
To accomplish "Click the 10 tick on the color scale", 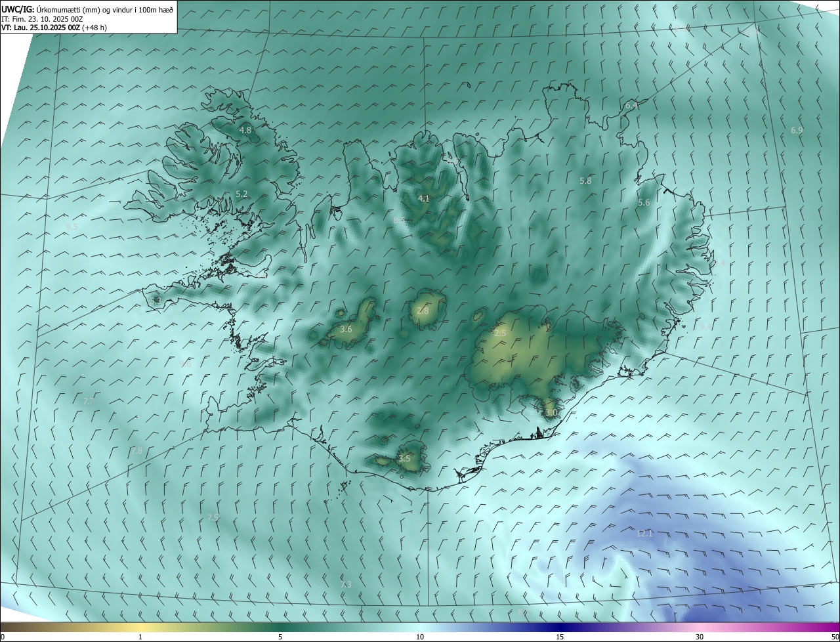I will pos(420,637).
